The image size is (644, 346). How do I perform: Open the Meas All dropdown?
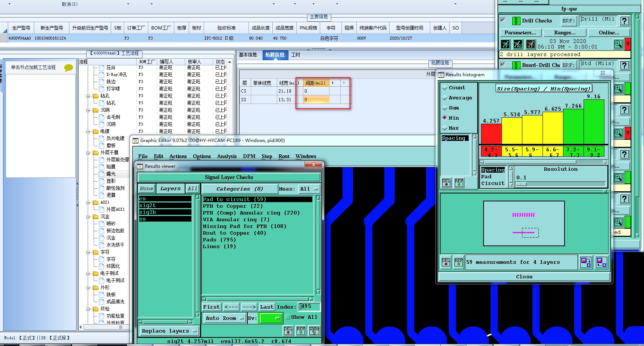(309, 189)
